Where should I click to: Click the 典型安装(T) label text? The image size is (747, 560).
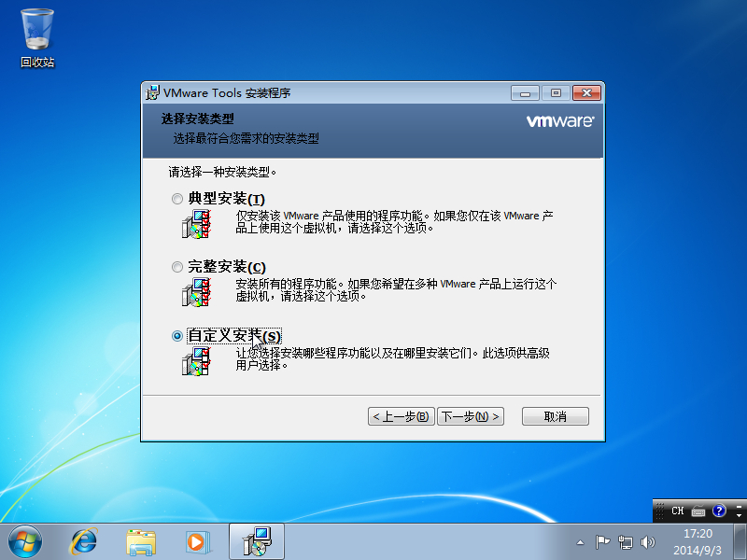226,199
